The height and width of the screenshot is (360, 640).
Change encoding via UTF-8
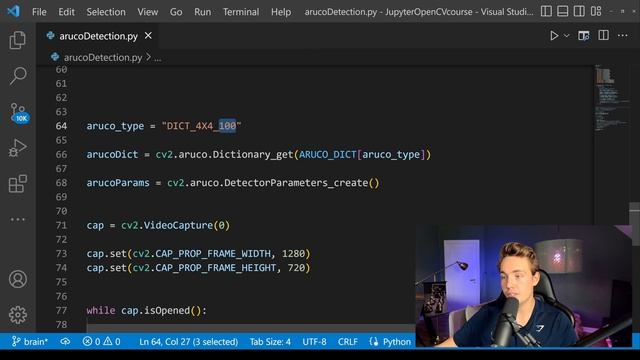(314, 342)
